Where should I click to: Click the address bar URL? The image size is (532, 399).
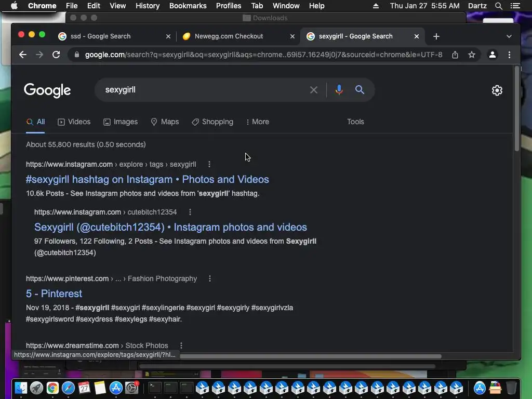[x=263, y=55]
